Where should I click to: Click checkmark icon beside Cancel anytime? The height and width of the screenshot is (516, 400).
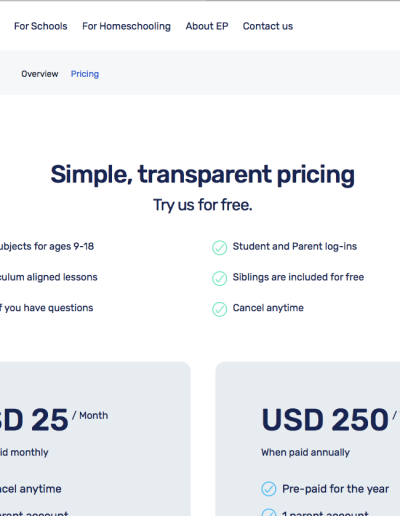pyautogui.click(x=219, y=309)
